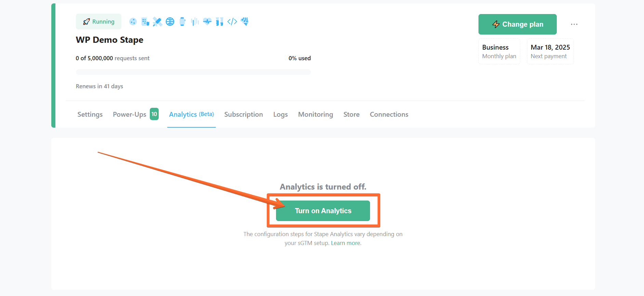Follow the Learn more link
This screenshot has width=644, height=296.
pos(345,243)
